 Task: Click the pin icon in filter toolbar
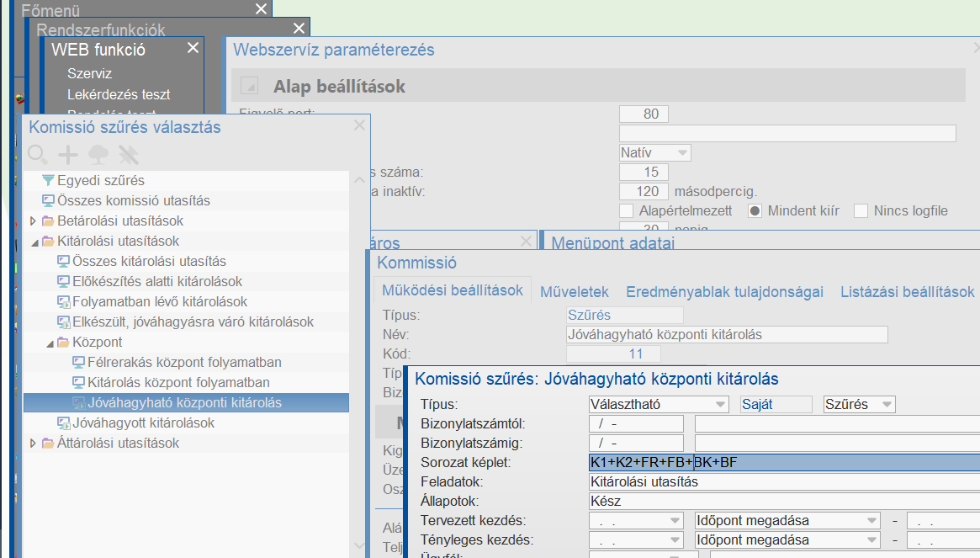pos(128,154)
